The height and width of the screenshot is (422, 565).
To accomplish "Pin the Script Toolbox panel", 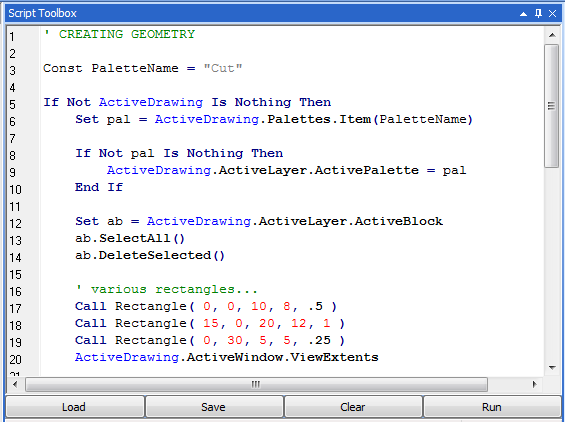I will coord(538,14).
